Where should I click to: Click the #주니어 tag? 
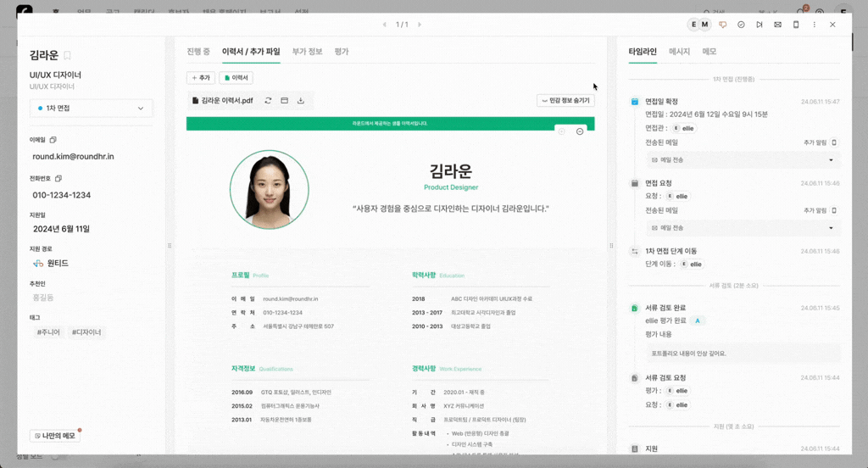click(48, 332)
